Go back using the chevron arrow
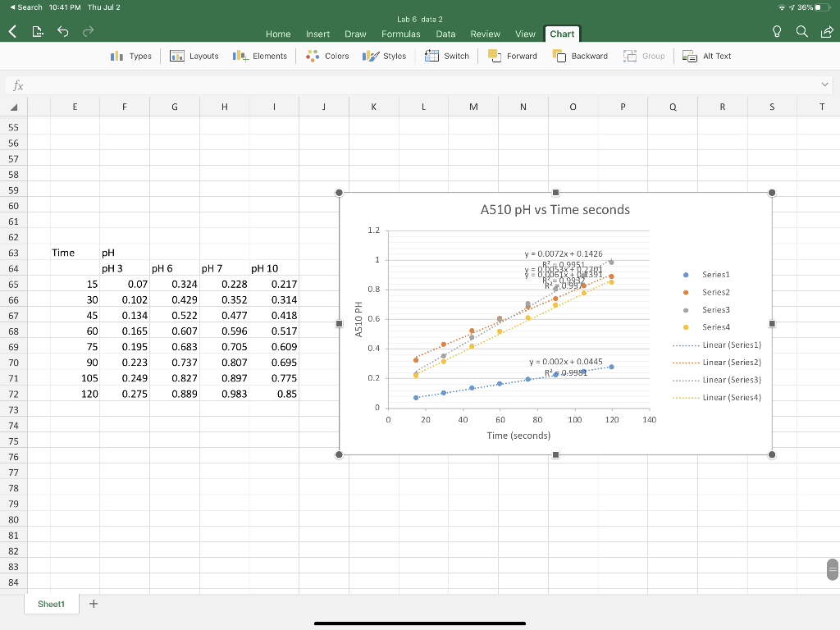This screenshot has height=630, width=840. (11, 31)
